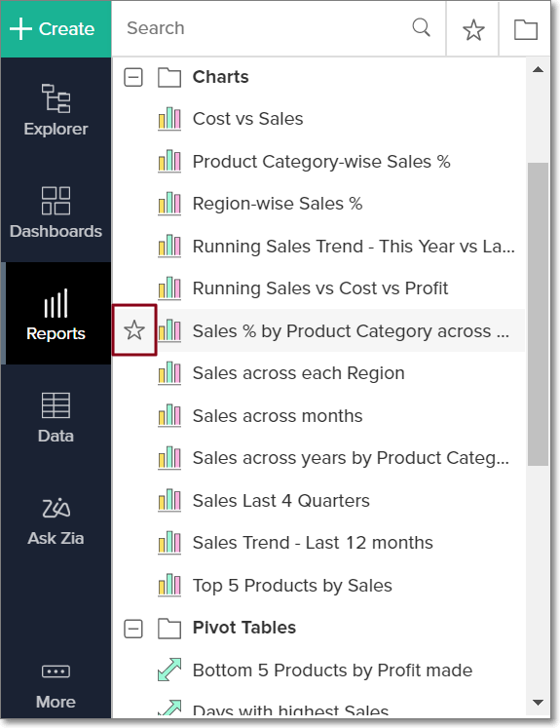Image resolution: width=560 pixels, height=728 pixels.
Task: Mark Sales % by Product Category as favorite
Action: click(x=134, y=330)
